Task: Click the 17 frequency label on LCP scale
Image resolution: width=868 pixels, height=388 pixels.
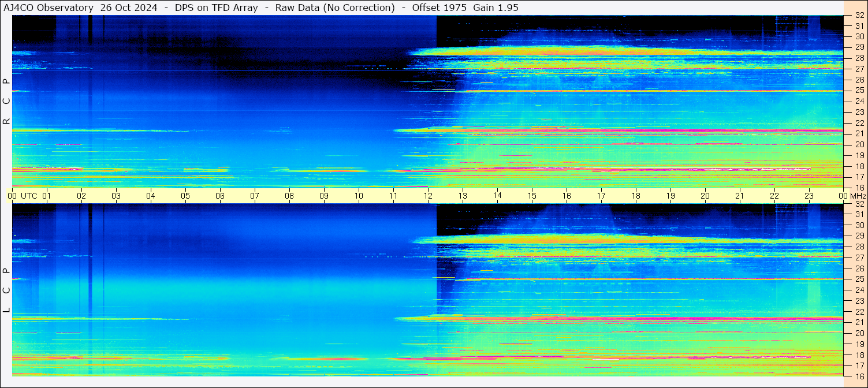Action: click(x=859, y=365)
